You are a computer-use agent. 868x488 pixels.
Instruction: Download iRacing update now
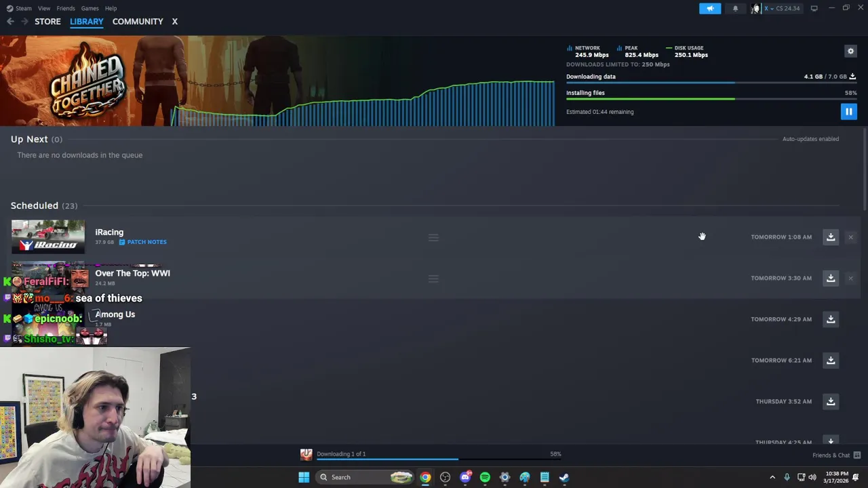[831, 237]
